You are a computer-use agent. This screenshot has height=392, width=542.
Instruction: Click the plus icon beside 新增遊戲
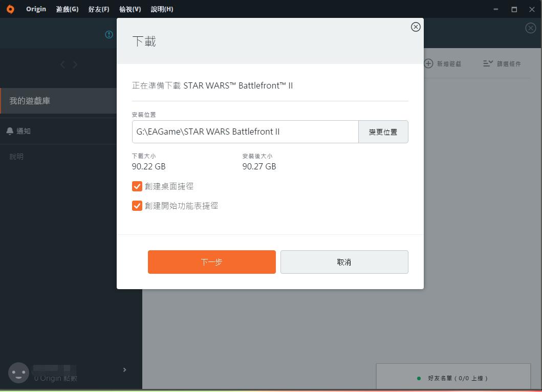pos(428,63)
